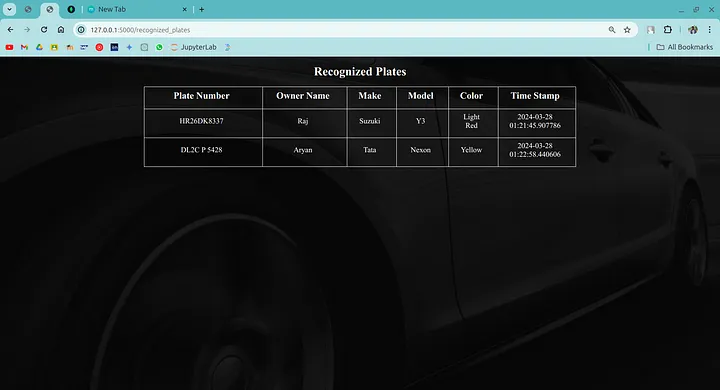The height and width of the screenshot is (390, 720).
Task: Click the Recognized Plates heading
Action: (x=360, y=72)
